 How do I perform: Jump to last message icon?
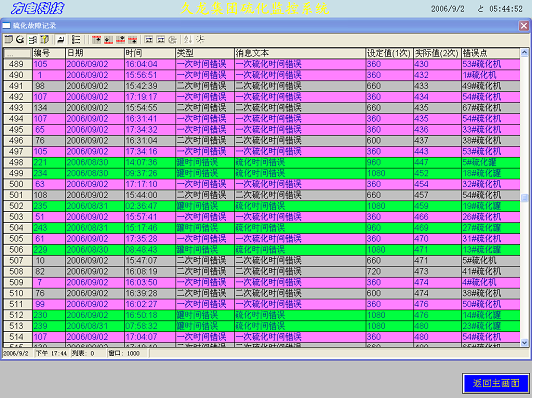[108, 40]
